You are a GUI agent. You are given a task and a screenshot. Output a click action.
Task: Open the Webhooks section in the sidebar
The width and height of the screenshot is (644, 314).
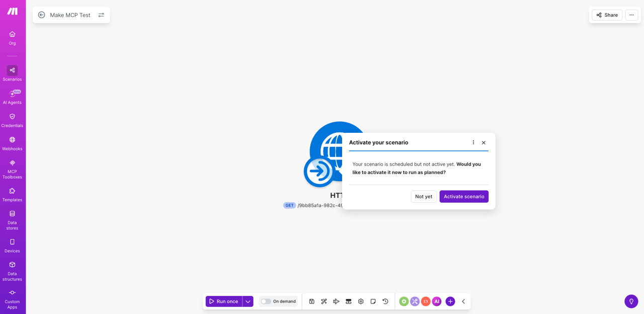pos(12,143)
